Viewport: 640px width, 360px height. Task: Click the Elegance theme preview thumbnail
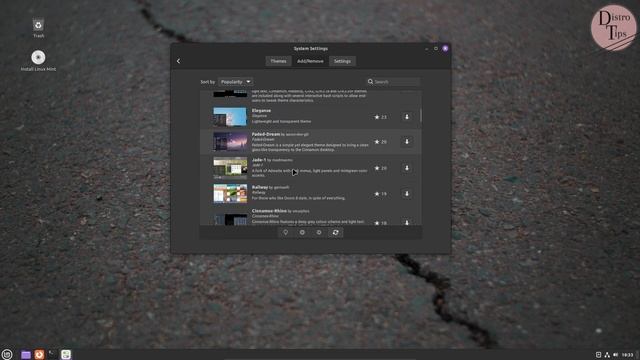(x=230, y=117)
